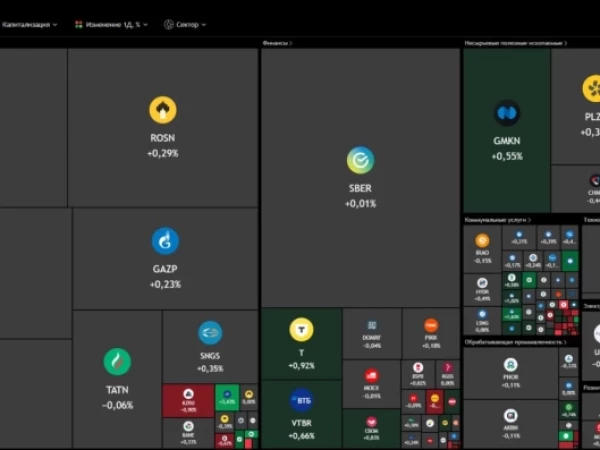The image size is (600, 450).
Task: Click the orange PIKK logo
Action: tap(431, 326)
